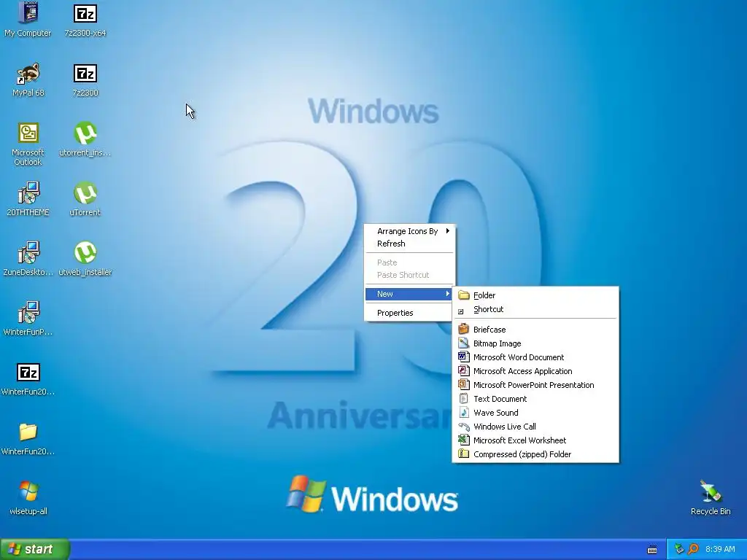Click the 8:39 AM clock

click(x=720, y=550)
